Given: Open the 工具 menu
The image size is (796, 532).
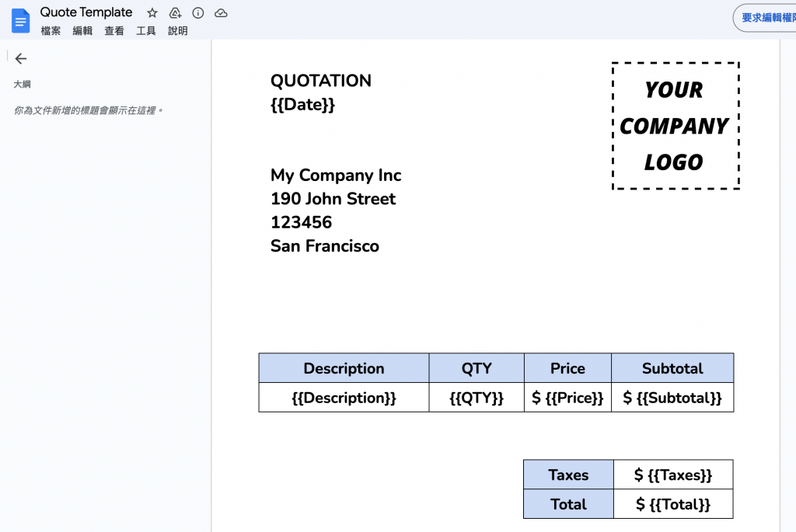Looking at the screenshot, I should 146,31.
